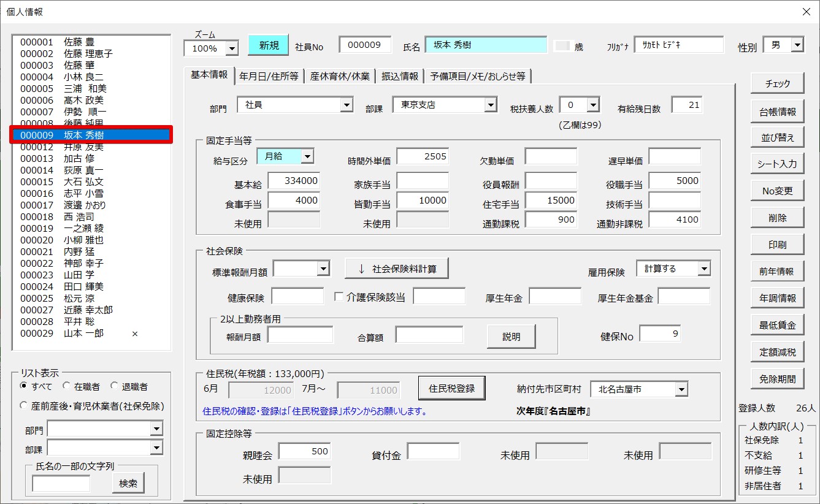This screenshot has width=820, height=504.
Task: Open the 納付先市区町村 dropdown
Action: point(681,389)
